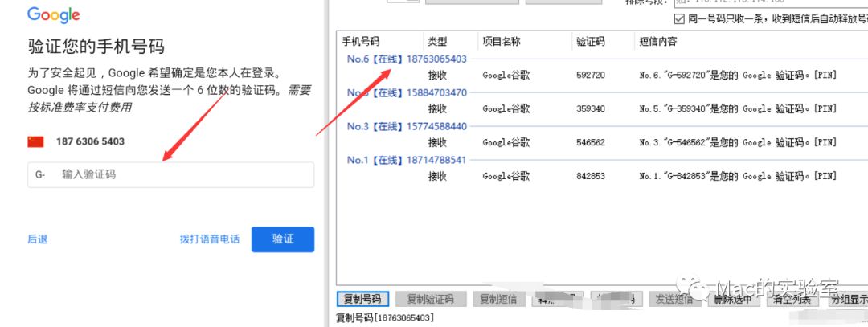This screenshot has height=327, width=868.
Task: Focus the 输入验证码 code input field
Action: [170, 175]
